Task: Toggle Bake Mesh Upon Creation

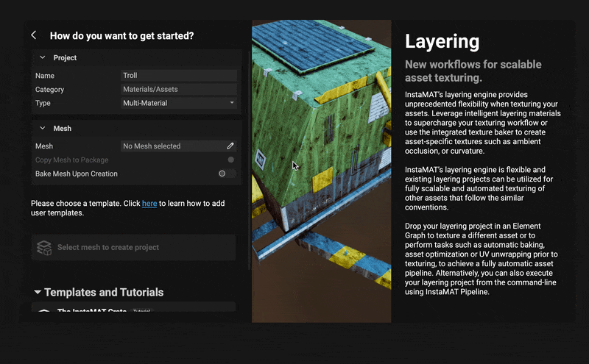Action: tap(227, 174)
